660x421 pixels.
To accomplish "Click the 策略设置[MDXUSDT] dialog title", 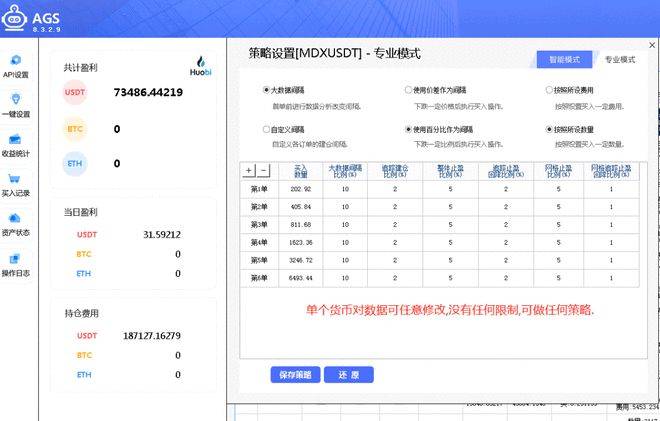I will tap(335, 53).
